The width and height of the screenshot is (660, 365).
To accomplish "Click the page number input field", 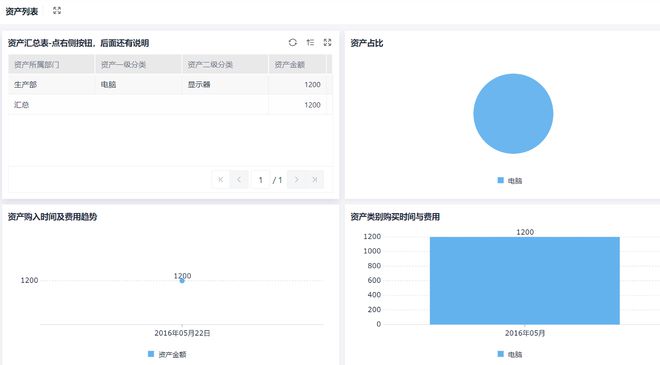I will [261, 180].
